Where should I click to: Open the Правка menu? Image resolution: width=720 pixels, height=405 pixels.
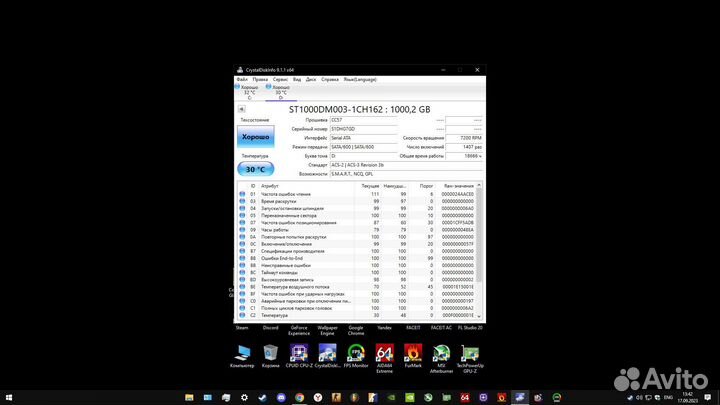coord(260,79)
